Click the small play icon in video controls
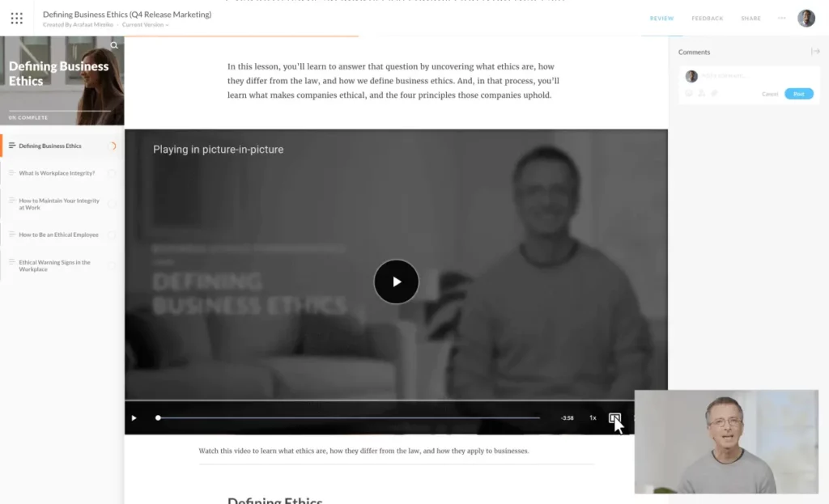This screenshot has width=829, height=504. (134, 418)
